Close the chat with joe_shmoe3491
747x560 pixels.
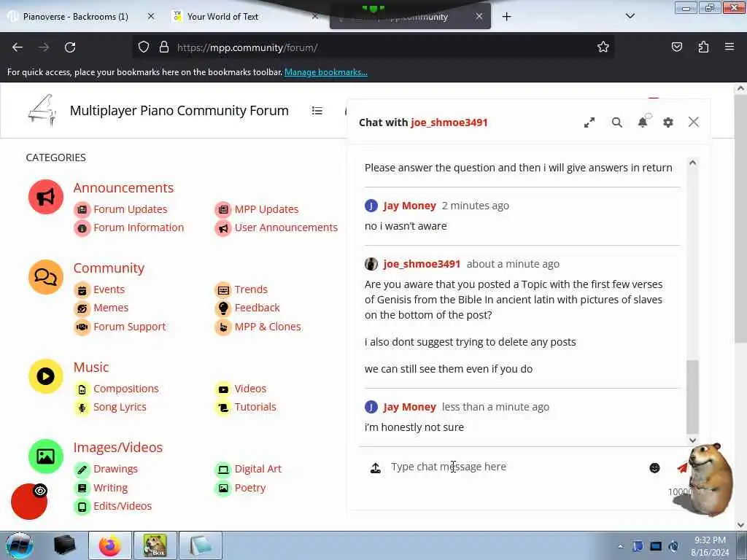click(x=694, y=122)
